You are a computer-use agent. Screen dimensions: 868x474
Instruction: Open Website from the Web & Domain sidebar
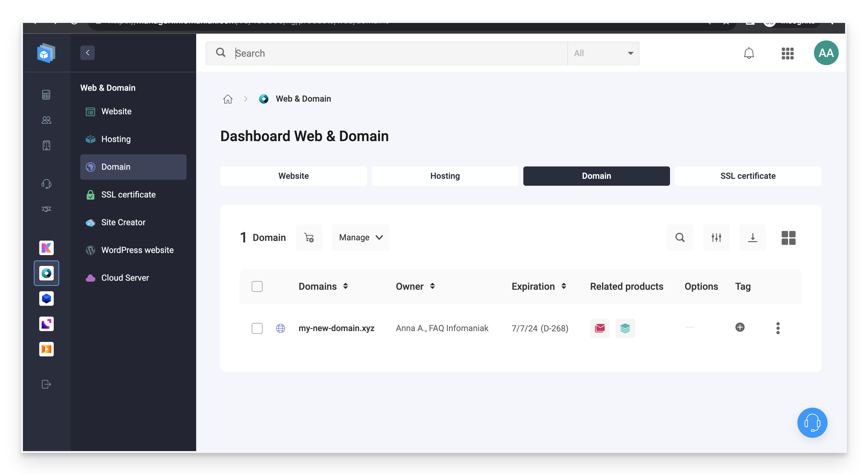pos(116,112)
